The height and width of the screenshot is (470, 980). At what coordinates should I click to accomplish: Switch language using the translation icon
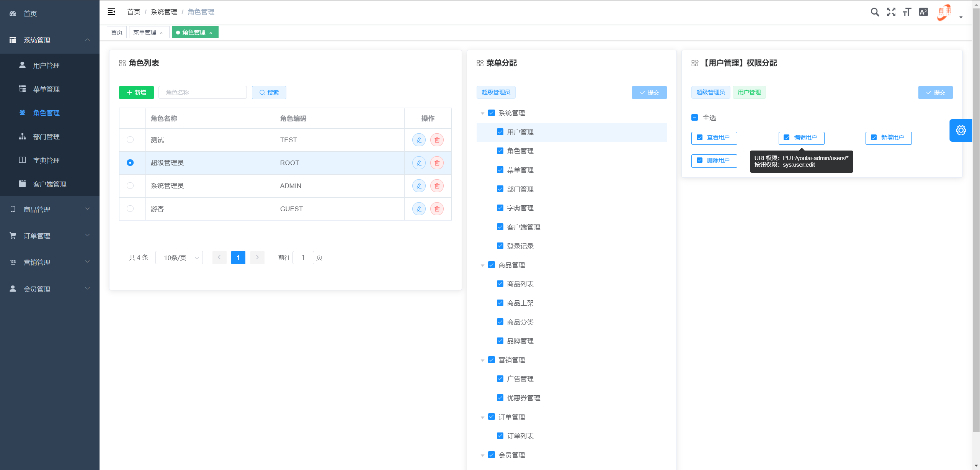[x=923, y=12]
